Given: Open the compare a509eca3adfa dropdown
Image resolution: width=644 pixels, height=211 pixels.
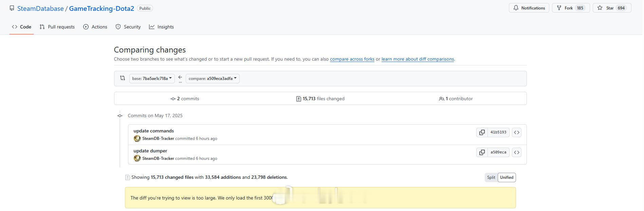Looking at the screenshot, I should tap(213, 79).
